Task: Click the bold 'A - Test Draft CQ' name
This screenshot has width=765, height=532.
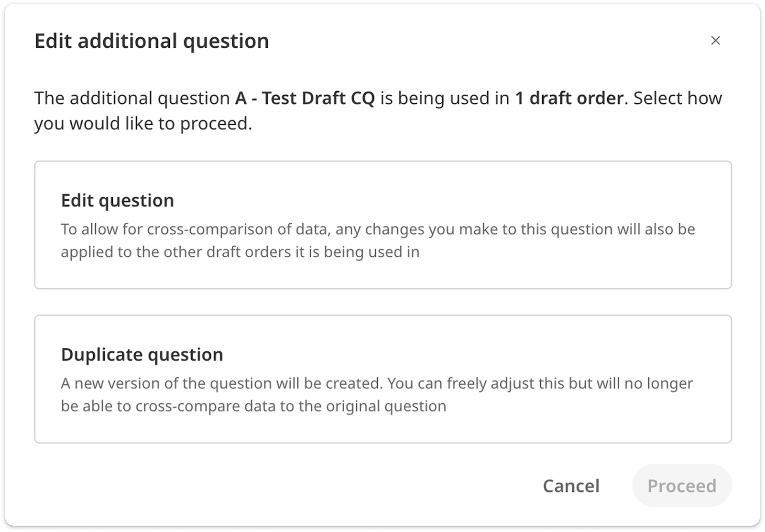Action: coord(305,98)
